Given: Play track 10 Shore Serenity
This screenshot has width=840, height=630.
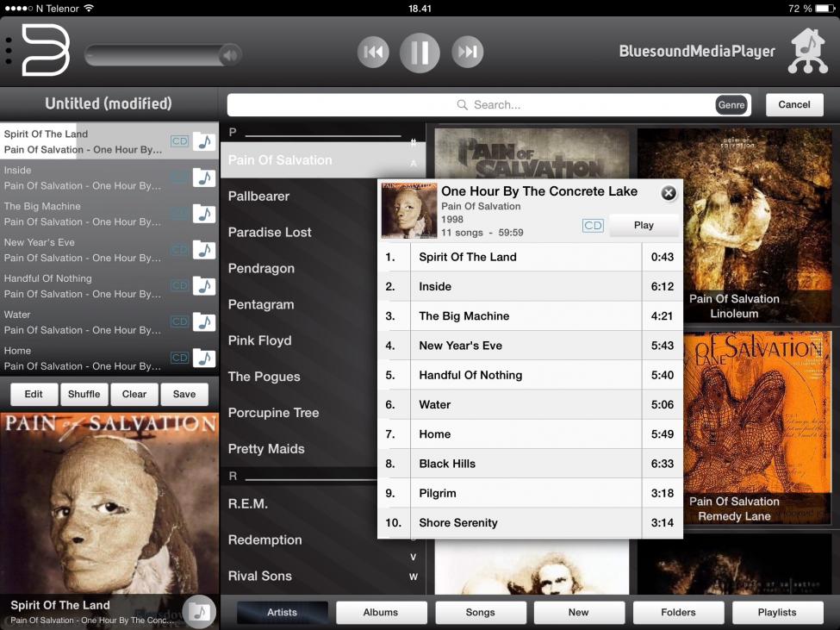Looking at the screenshot, I should pos(531,523).
